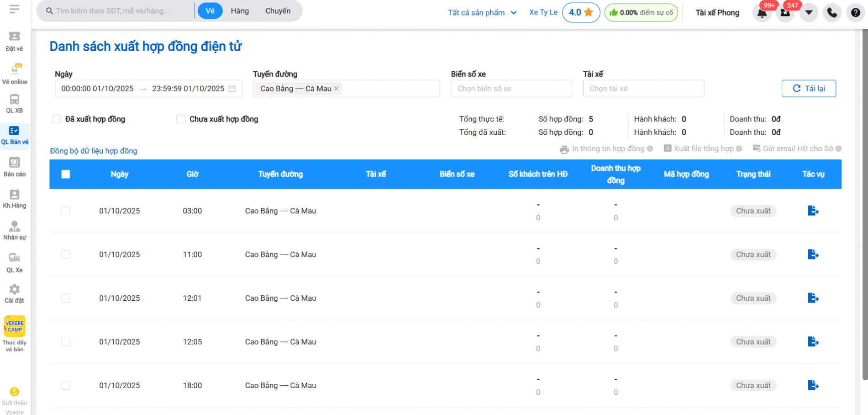Click the notification bell icon
The width and height of the screenshot is (868, 415).
pyautogui.click(x=762, y=13)
